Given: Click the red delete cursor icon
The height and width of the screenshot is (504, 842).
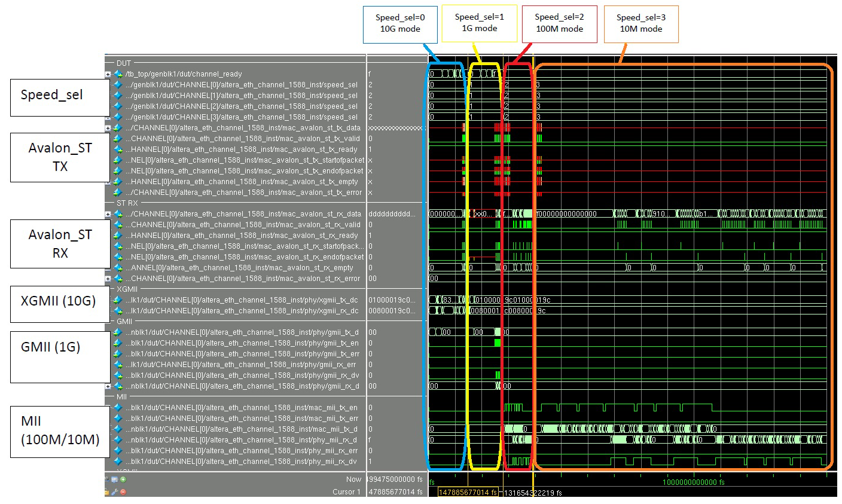Looking at the screenshot, I should [x=123, y=492].
